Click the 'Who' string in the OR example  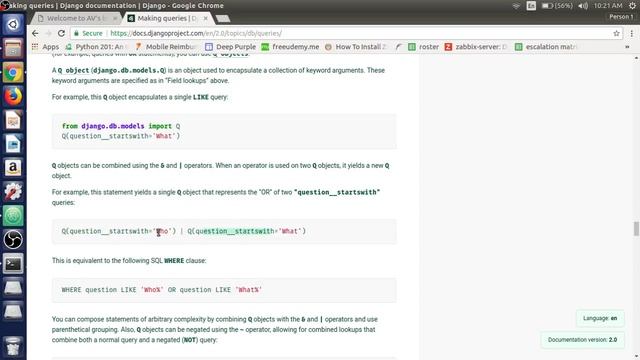click(x=163, y=231)
